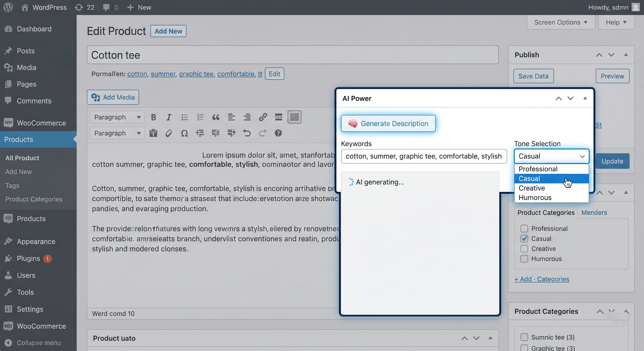The width and height of the screenshot is (644, 351).
Task: Undo the last editor change
Action: point(247,133)
